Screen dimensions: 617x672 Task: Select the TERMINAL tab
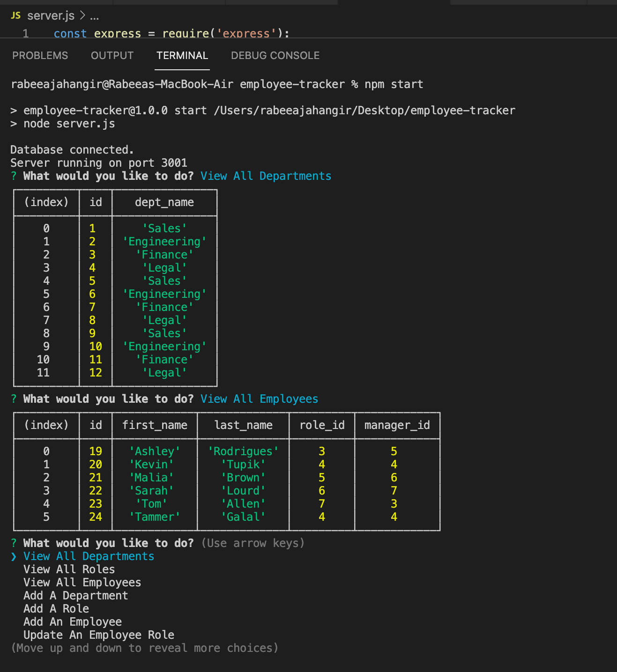coord(182,55)
